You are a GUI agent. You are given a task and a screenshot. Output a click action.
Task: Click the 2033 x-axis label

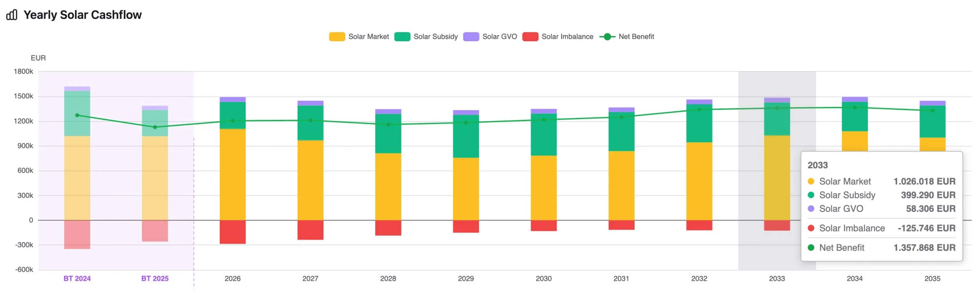click(x=777, y=279)
